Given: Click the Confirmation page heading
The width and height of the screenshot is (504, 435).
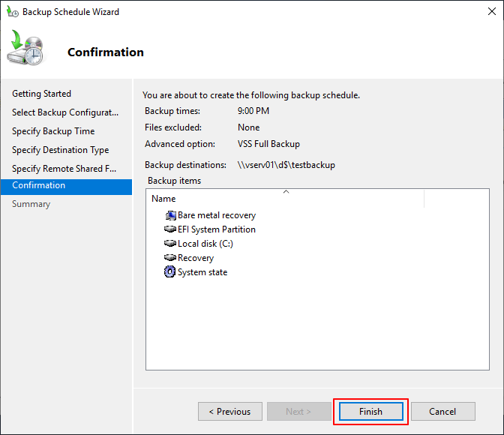Looking at the screenshot, I should coord(106,52).
